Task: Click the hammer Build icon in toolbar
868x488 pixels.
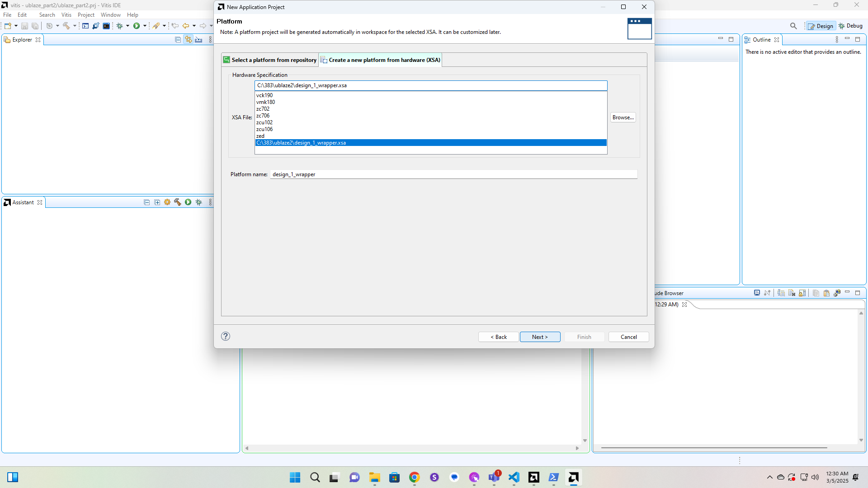Action: (66, 26)
